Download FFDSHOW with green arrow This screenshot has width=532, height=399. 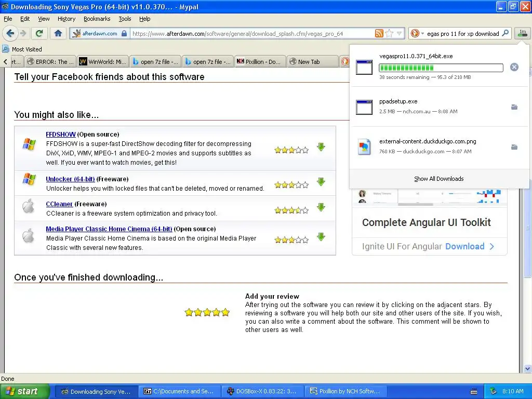point(321,147)
